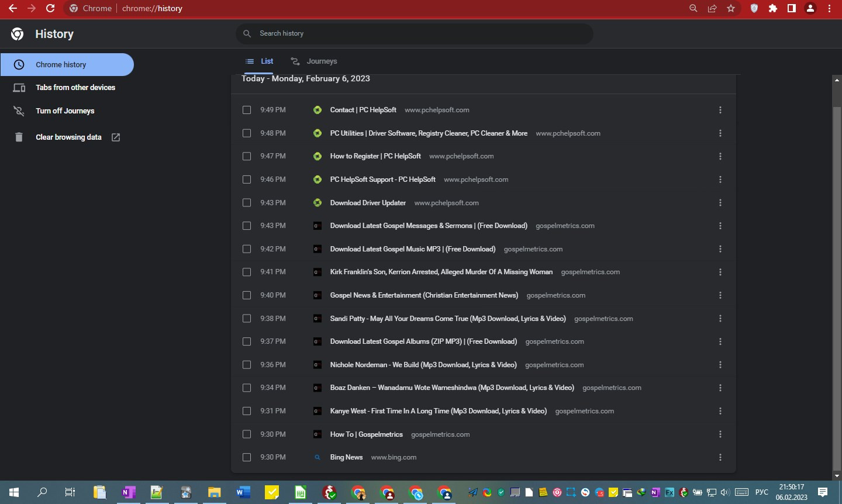Go back with the browser back arrow
Viewport: 842px width, 504px height.
[x=13, y=8]
